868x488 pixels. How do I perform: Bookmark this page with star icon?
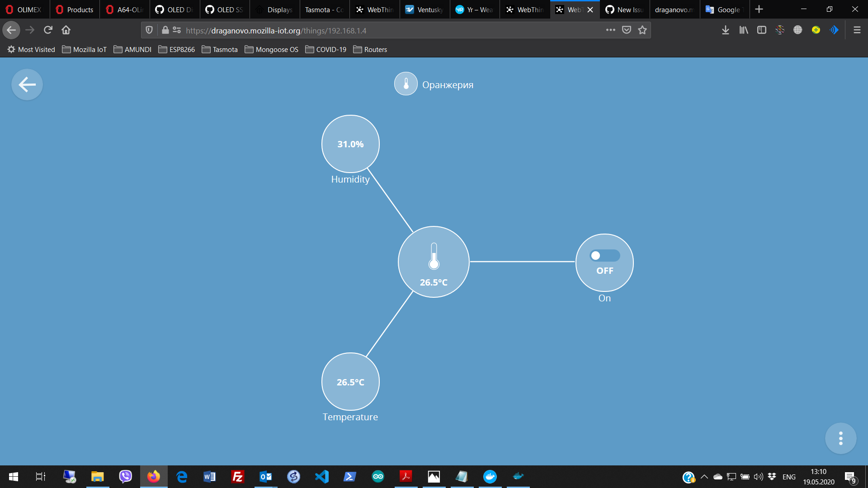(x=642, y=30)
